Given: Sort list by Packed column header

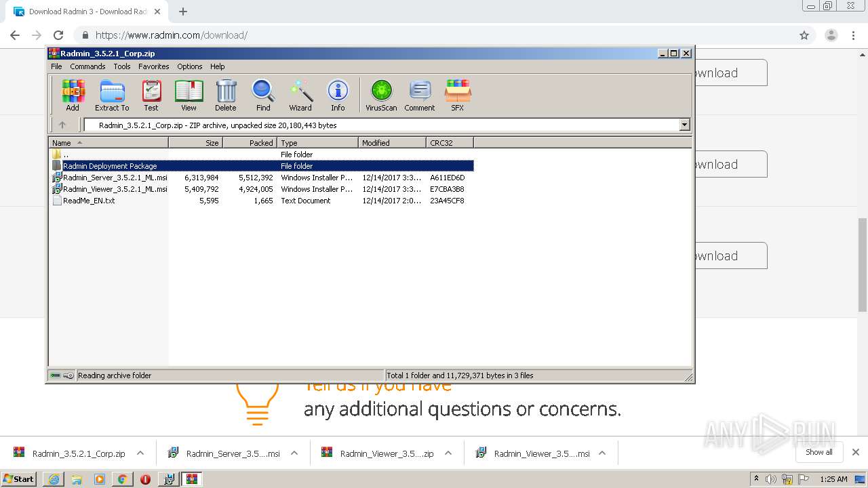Looking at the screenshot, I should [250, 143].
